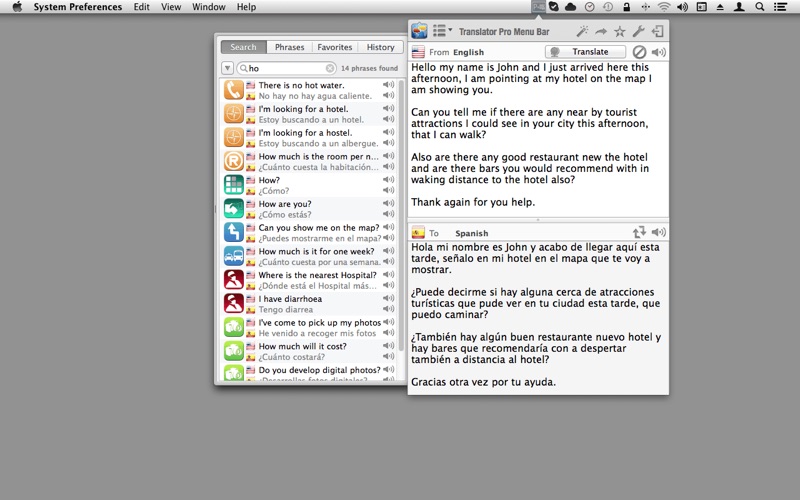The image size is (800, 500).
Task: Click the blue turn arrow icon beside 'Can you show me'
Action: pos(234,233)
